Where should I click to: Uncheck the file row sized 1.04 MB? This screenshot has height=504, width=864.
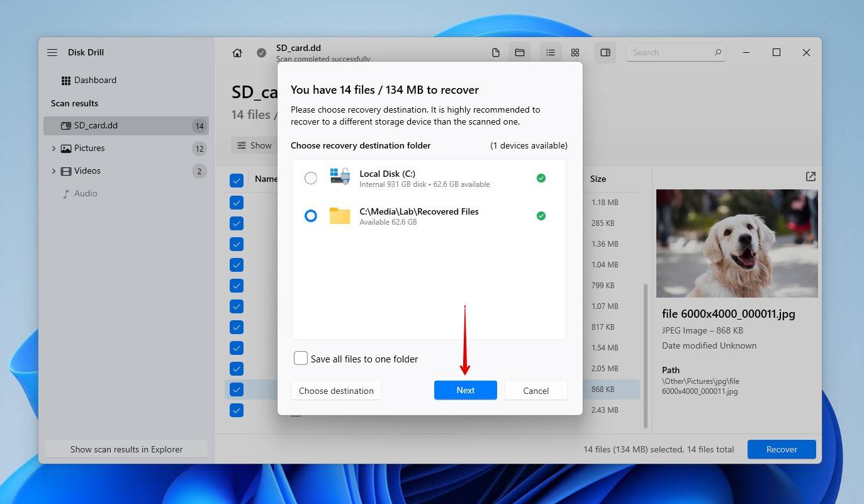[237, 265]
